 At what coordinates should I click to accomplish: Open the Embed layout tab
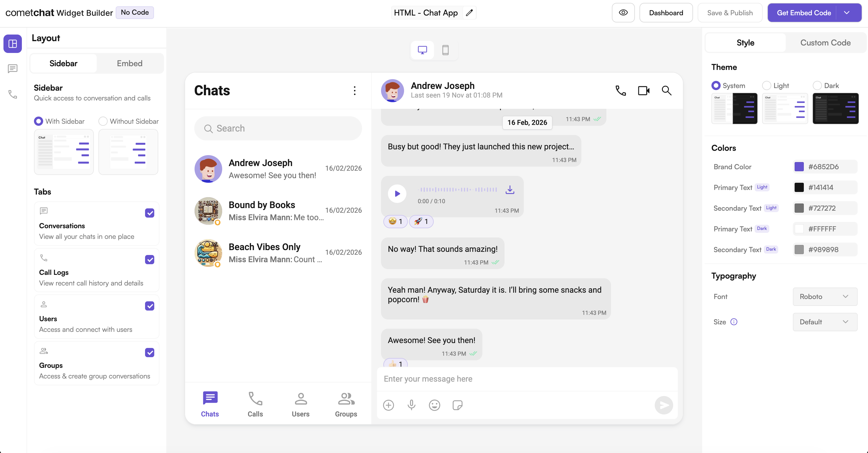coord(130,63)
